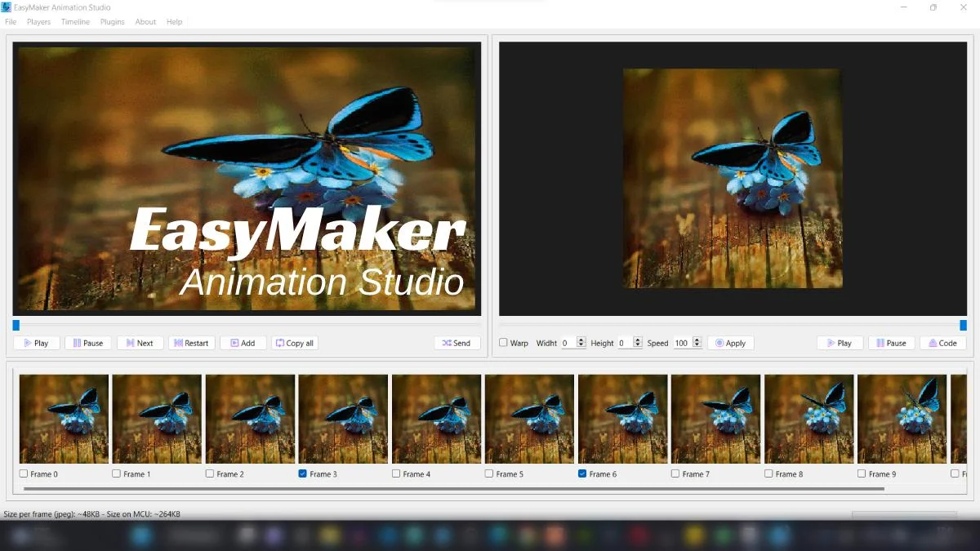Check the Frame 2 checkbox
The image size is (980, 551).
(x=210, y=473)
